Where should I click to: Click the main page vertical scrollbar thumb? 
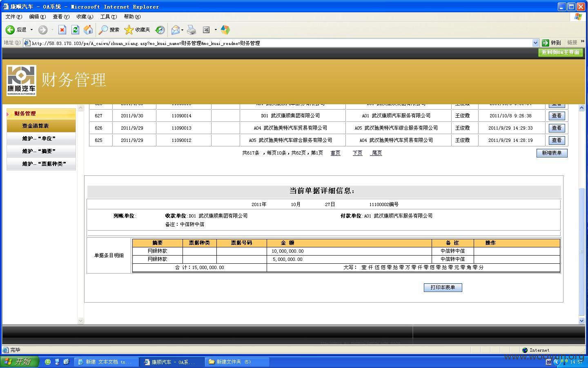(x=582, y=251)
